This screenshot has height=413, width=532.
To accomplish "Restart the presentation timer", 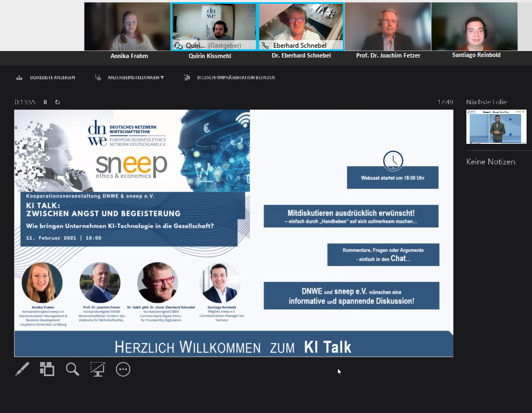I will [x=57, y=102].
